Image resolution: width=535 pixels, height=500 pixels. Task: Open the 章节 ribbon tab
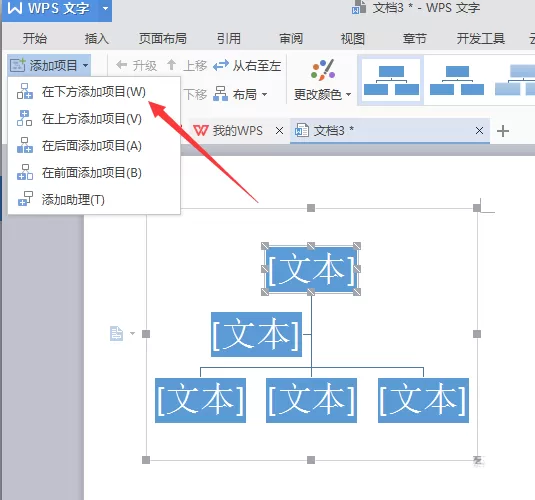(415, 38)
